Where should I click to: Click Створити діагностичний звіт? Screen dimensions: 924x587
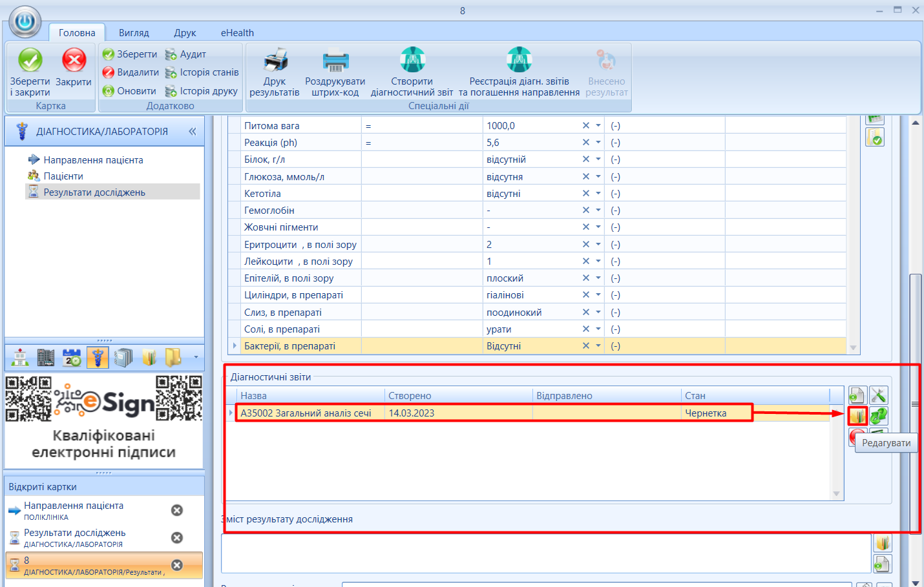(x=412, y=72)
